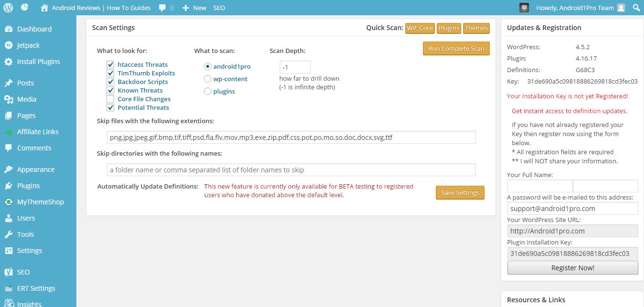
Task: Uncheck the TimThumb Exploits checkbox
Action: click(110, 73)
